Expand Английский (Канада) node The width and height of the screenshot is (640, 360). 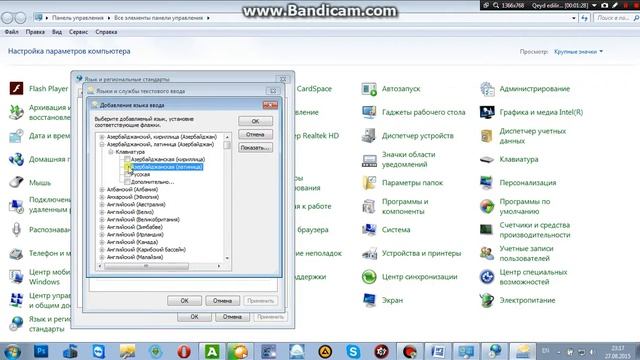tap(102, 242)
